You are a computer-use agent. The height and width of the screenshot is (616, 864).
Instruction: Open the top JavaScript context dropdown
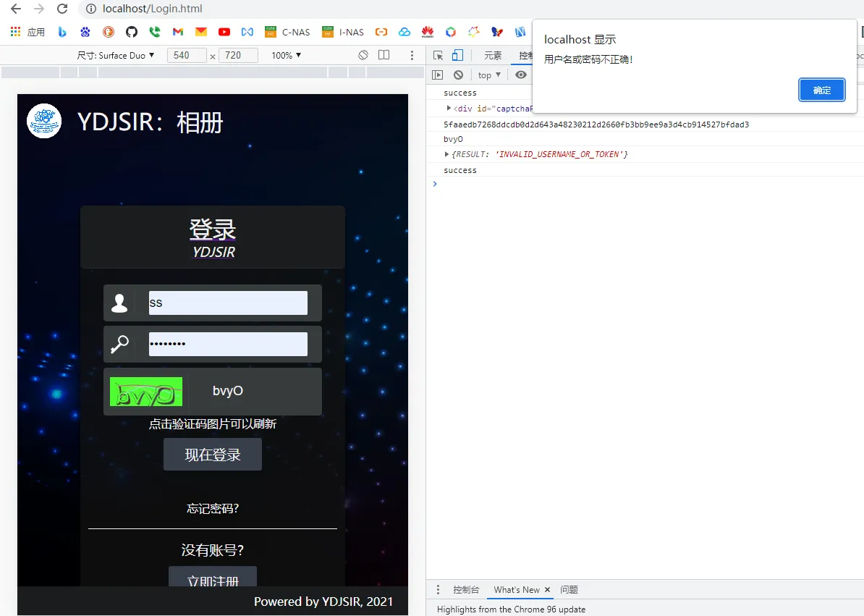coord(489,75)
